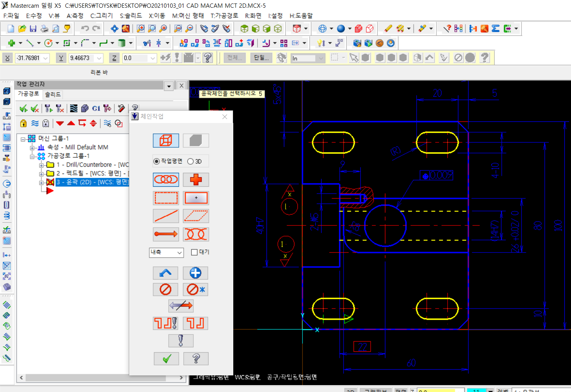Toggle the toolpath lock icon
Screen dimensions: 571x392
point(24,123)
